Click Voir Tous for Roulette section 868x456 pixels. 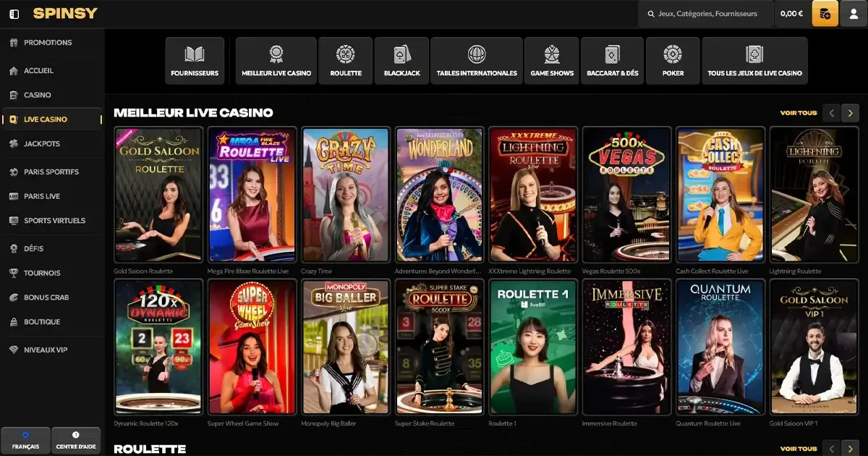[x=798, y=449]
